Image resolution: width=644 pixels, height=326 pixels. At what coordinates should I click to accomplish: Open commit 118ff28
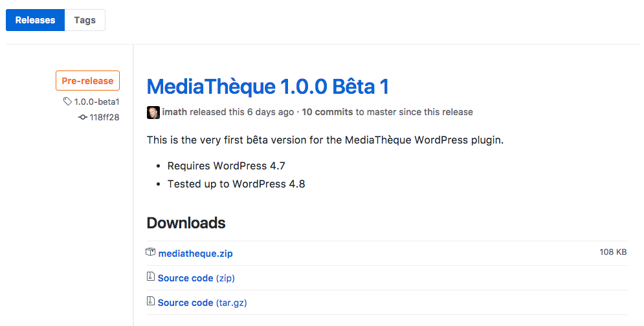pyautogui.click(x=104, y=117)
